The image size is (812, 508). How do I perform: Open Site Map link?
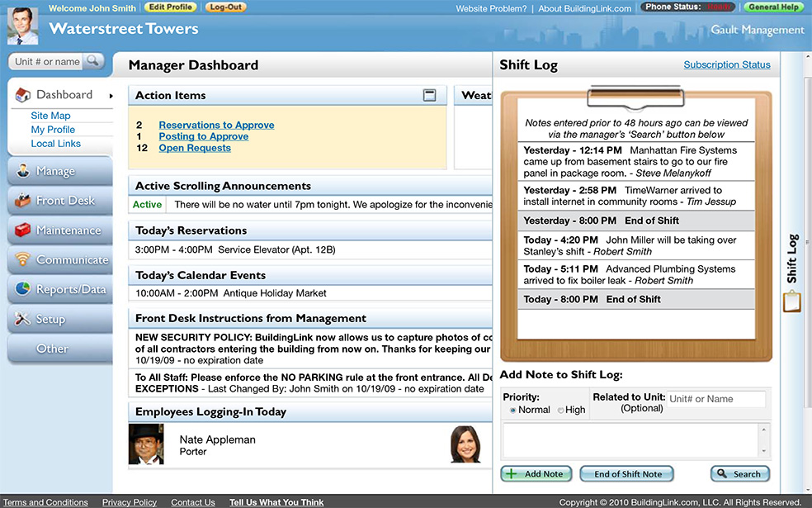51,116
